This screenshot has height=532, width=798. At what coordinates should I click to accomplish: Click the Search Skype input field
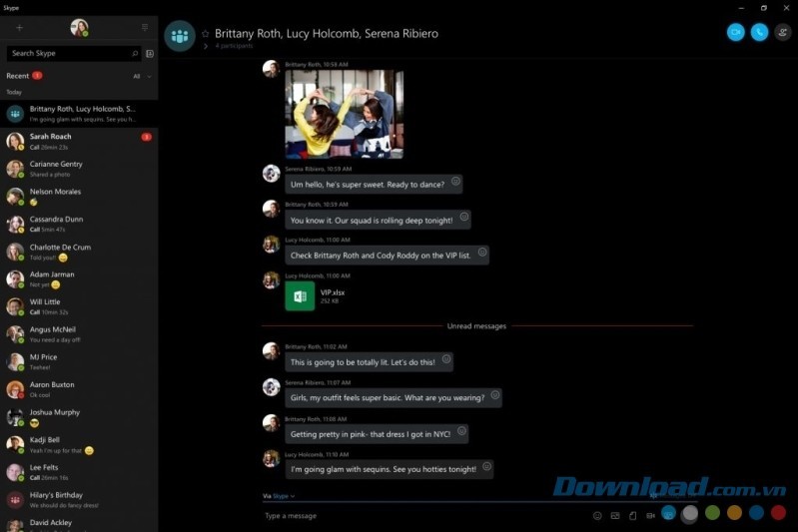pos(74,54)
